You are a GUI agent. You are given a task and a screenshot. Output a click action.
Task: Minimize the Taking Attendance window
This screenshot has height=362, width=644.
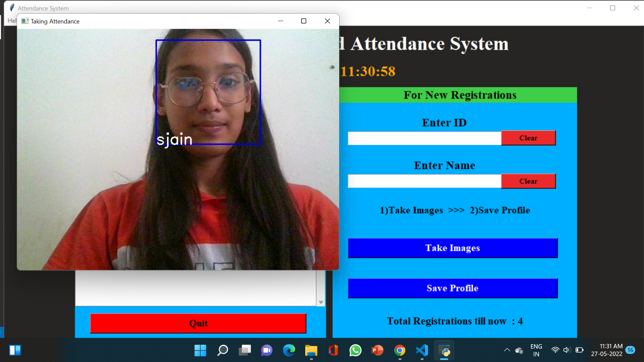tap(280, 21)
